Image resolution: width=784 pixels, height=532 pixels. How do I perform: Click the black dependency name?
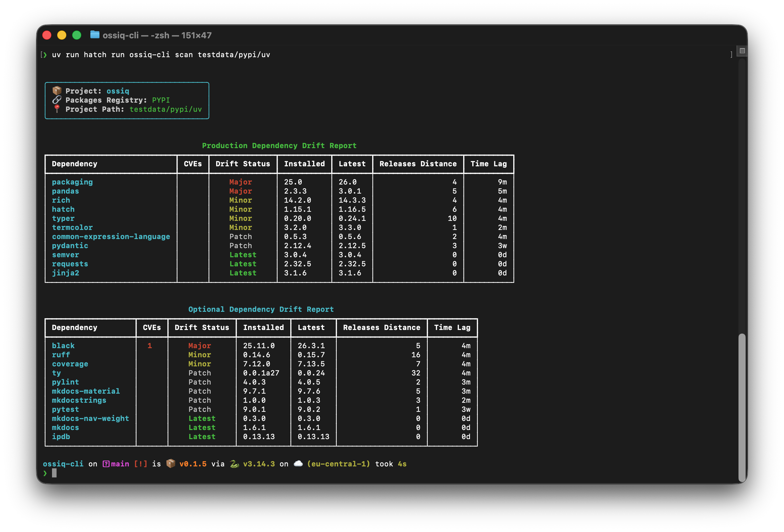(x=63, y=345)
